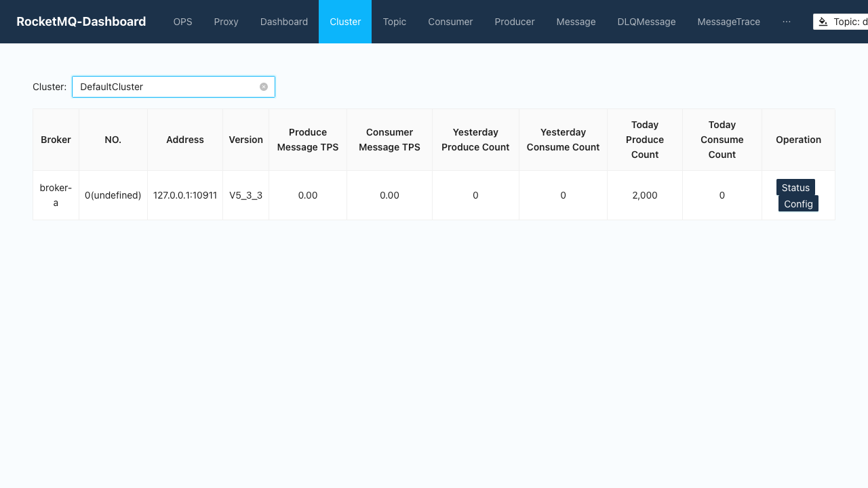
Task: Click the broker-a cell
Action: pos(56,195)
